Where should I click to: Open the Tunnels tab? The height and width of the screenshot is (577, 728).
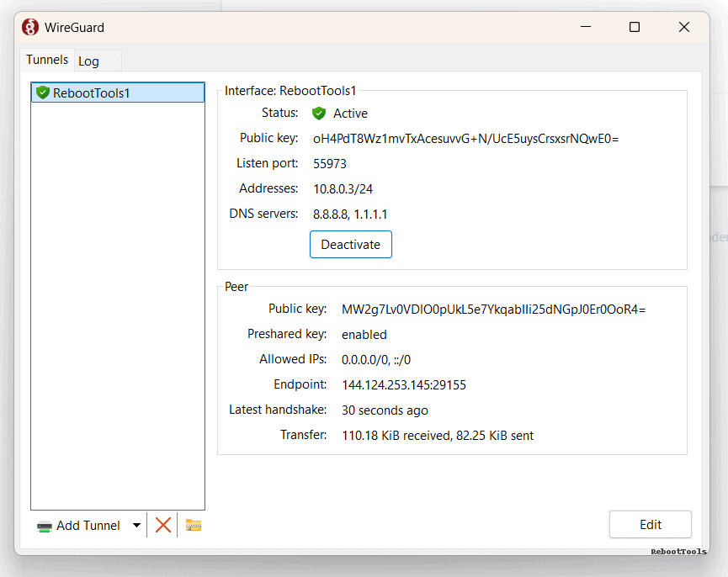pos(47,60)
